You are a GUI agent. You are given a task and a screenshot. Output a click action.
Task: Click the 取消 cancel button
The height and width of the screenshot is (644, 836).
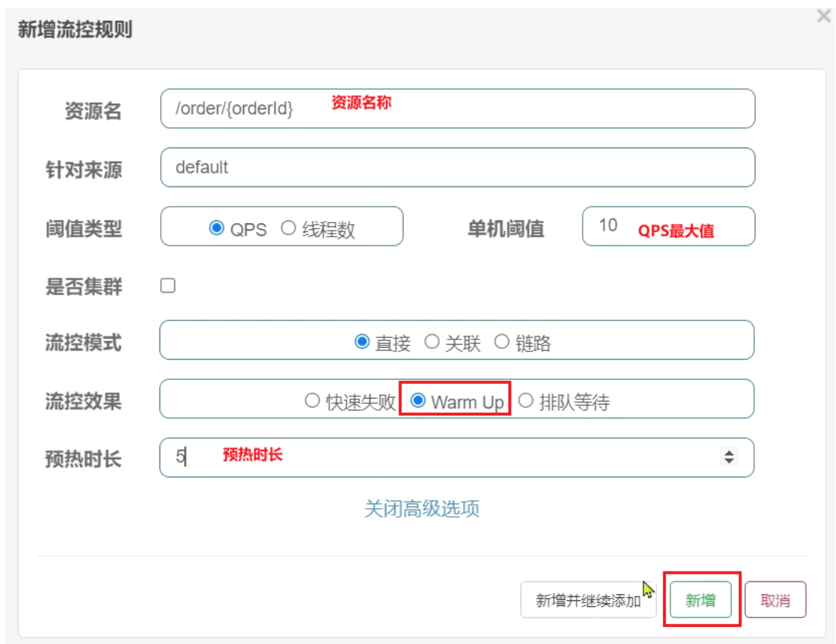pos(775,600)
